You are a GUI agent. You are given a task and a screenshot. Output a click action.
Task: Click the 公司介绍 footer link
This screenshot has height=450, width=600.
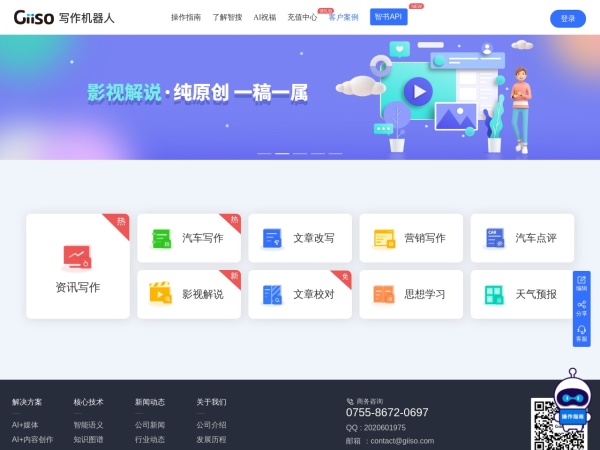pos(211,425)
